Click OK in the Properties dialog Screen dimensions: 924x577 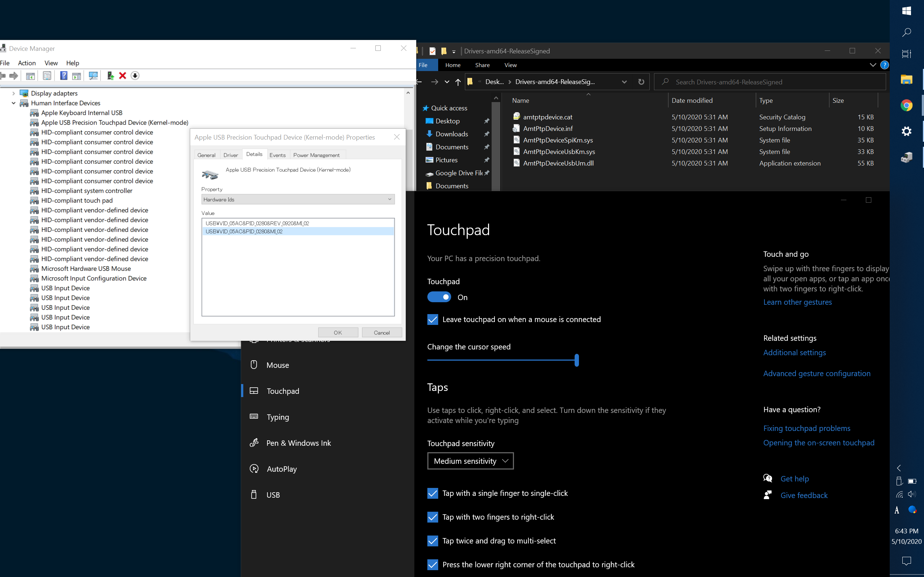pos(338,332)
